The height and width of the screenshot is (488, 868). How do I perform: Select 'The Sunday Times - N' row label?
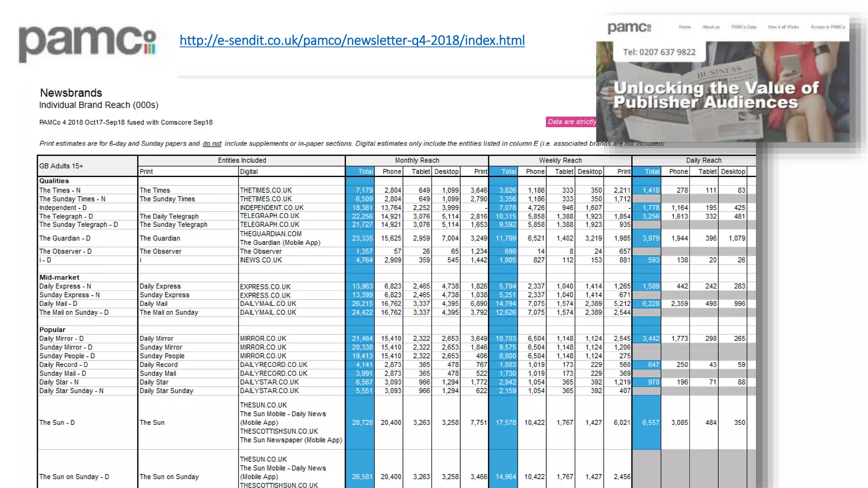click(72, 199)
